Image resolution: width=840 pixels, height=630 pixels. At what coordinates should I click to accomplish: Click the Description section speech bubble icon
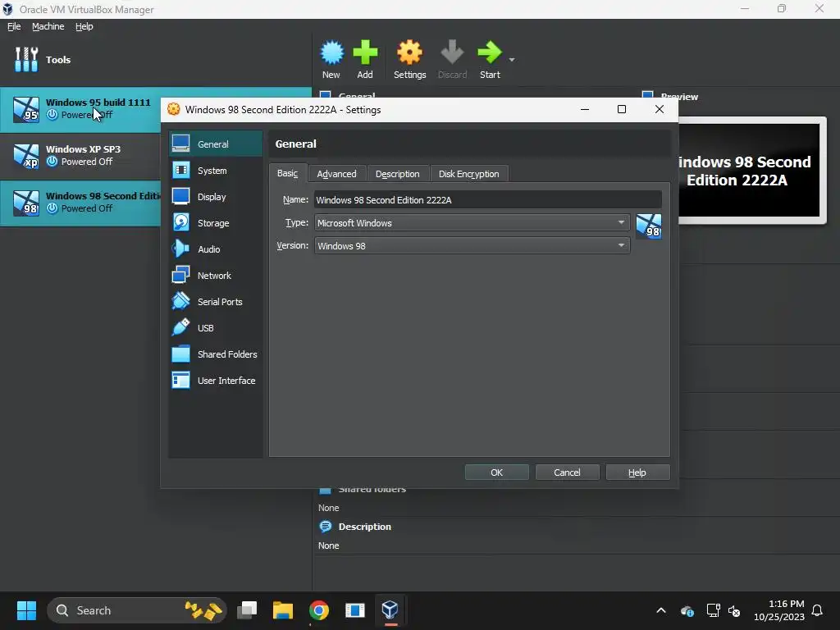(x=325, y=526)
